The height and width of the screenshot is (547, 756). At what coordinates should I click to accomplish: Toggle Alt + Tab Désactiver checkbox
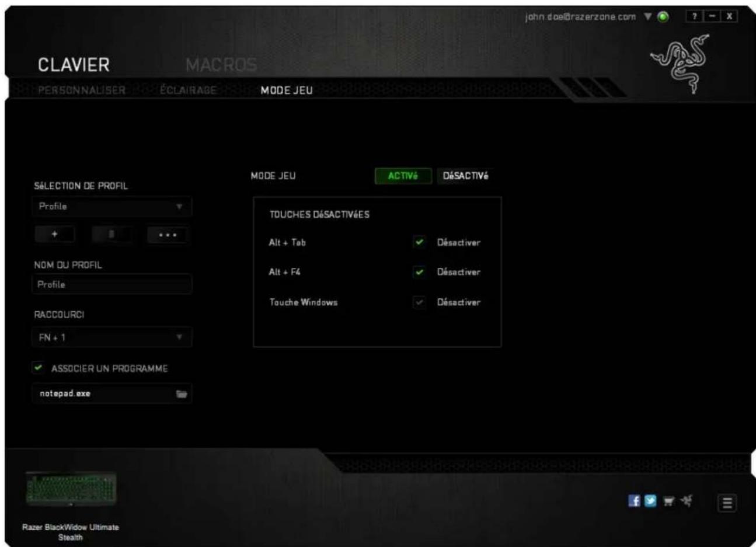point(419,242)
